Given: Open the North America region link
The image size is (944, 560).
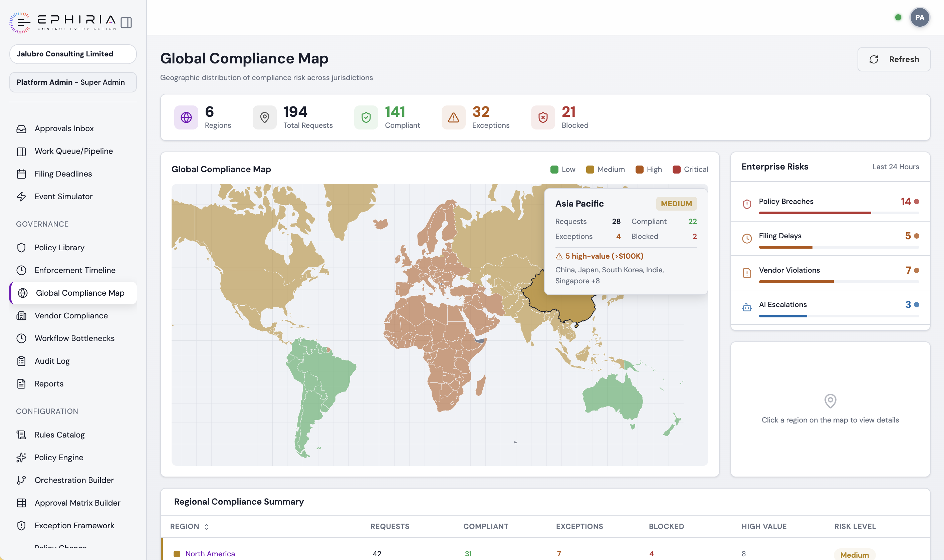Looking at the screenshot, I should [210, 554].
